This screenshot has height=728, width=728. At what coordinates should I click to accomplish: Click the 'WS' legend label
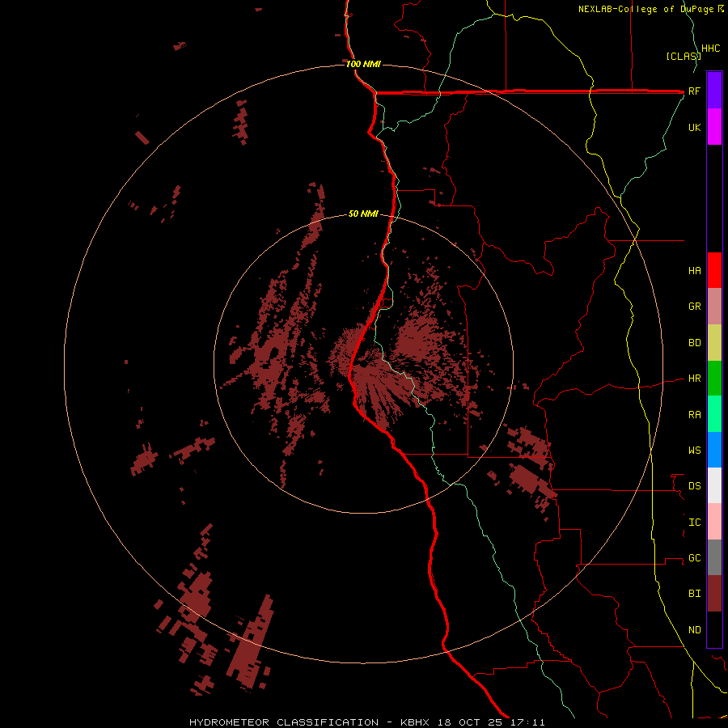tap(694, 451)
